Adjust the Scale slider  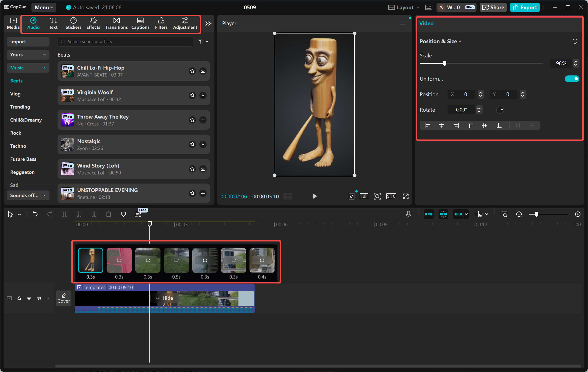[444, 63]
